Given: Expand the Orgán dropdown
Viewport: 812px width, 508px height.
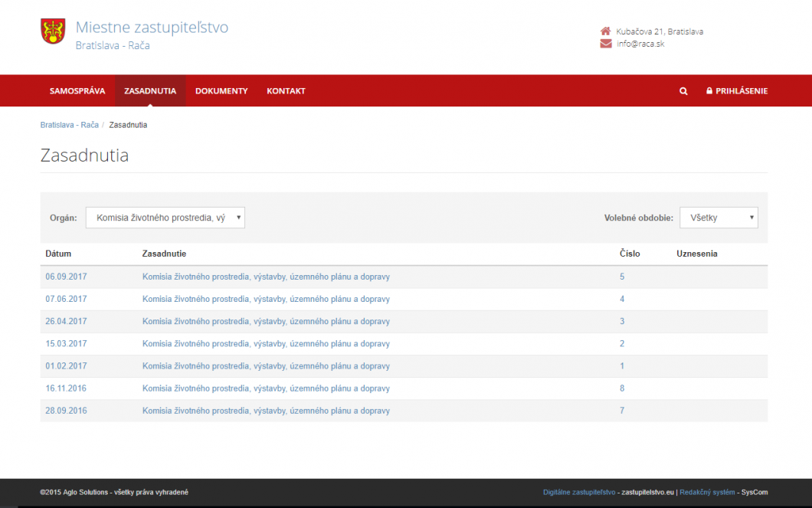Looking at the screenshot, I should [x=165, y=218].
